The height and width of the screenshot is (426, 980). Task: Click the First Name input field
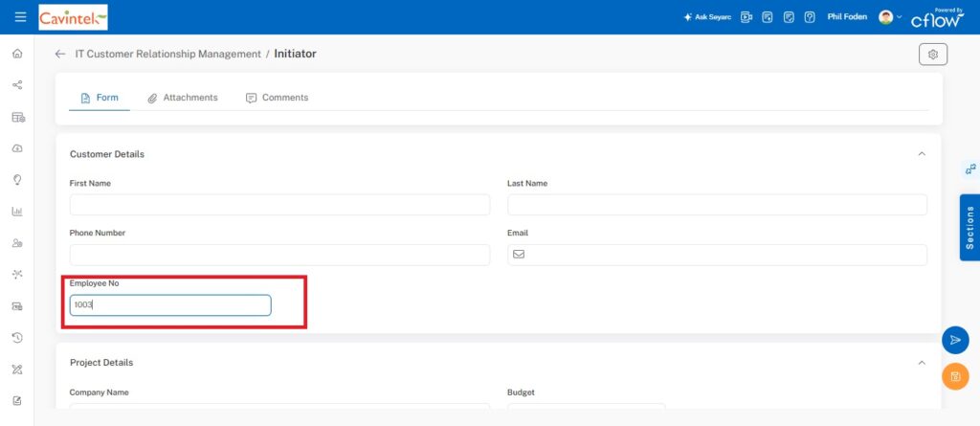click(x=279, y=205)
